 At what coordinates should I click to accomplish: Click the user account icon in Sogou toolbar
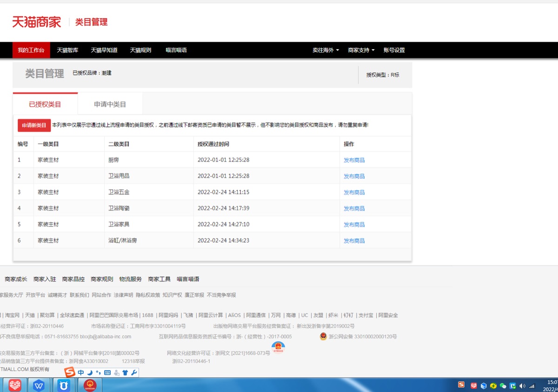[x=116, y=372]
